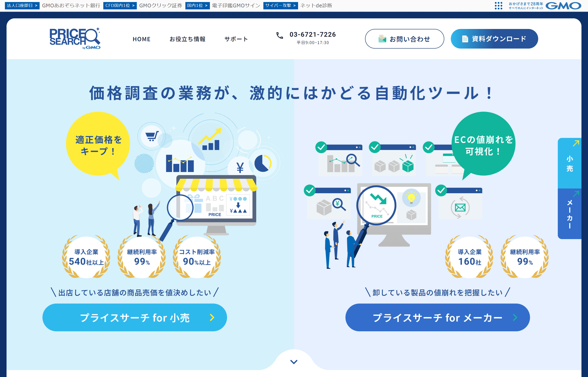Click the おかげさまで28周年 text
The height and width of the screenshot is (377, 588).
tap(526, 4)
